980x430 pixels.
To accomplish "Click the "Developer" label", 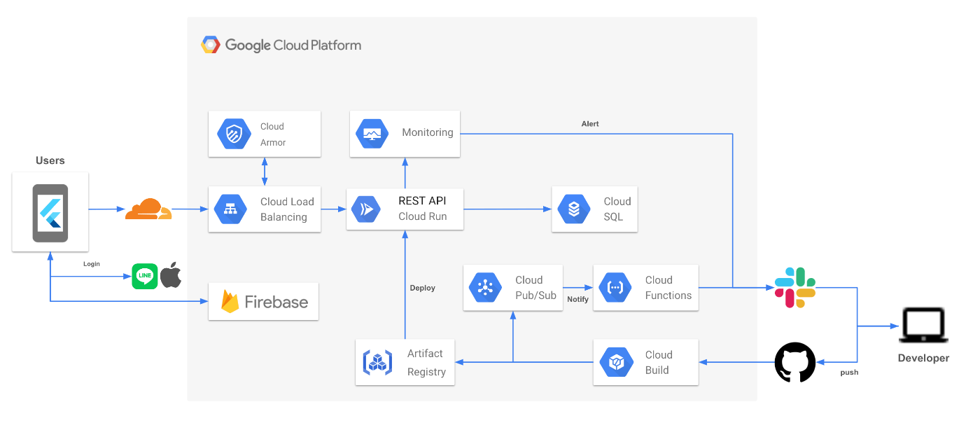I will pos(924,358).
